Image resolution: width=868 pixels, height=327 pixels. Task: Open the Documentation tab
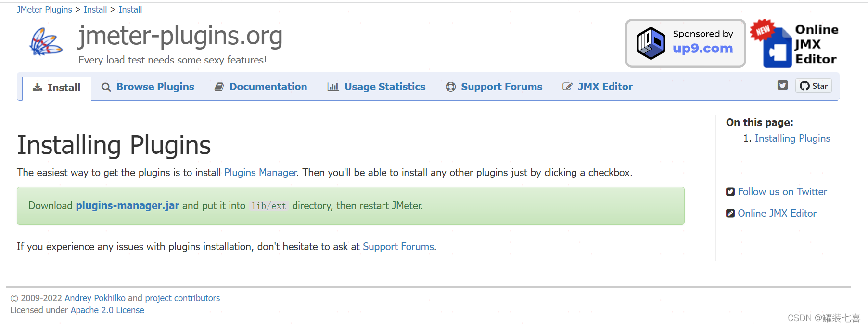pyautogui.click(x=261, y=87)
